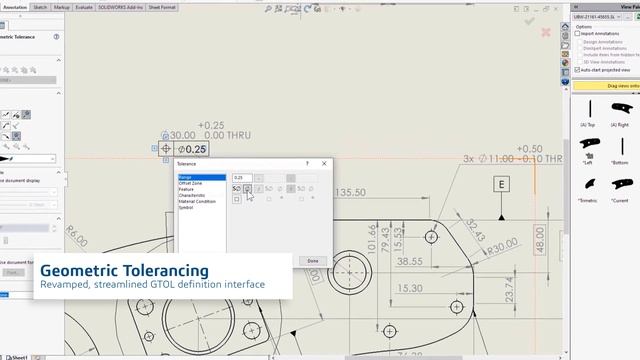640x360 pixels.
Task: Switch to the Annotation ribbon tab
Action: point(14,7)
